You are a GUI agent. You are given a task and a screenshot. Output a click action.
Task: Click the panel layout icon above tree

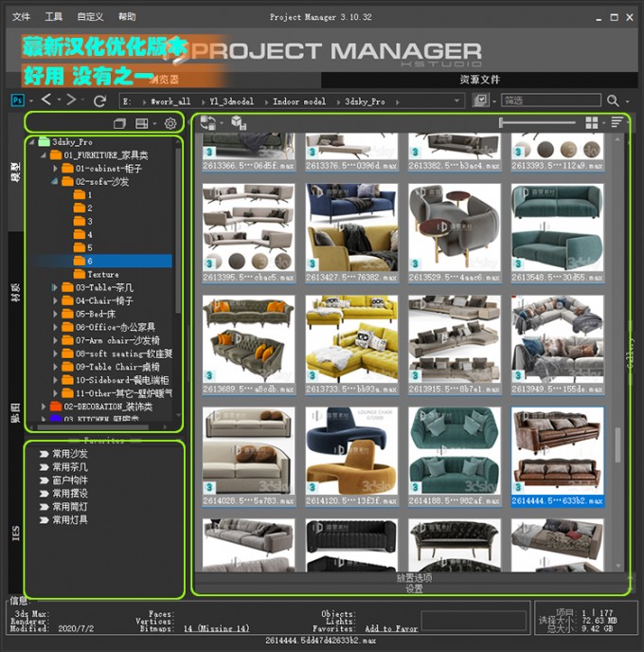142,123
